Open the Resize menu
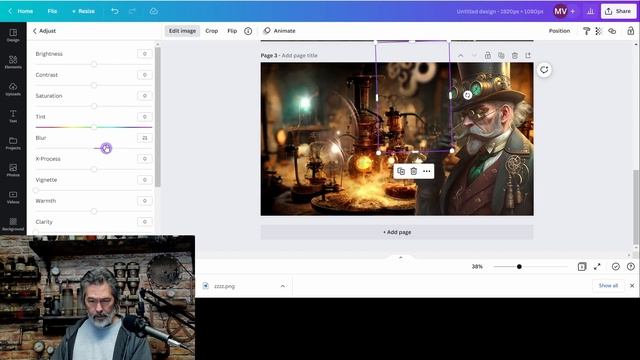This screenshot has width=640, height=360. [83, 11]
